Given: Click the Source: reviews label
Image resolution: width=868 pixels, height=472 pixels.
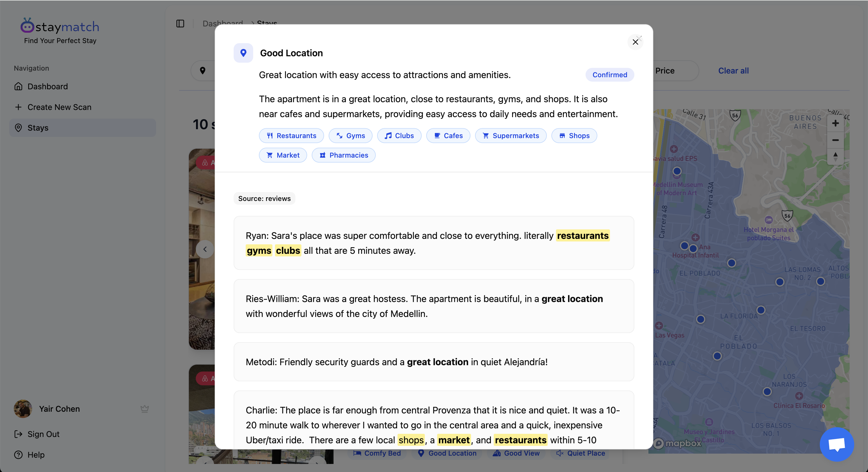Looking at the screenshot, I should [264, 199].
